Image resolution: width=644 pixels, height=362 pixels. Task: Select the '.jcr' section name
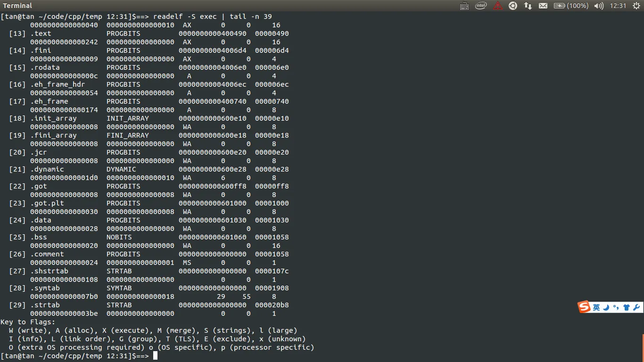click(39, 152)
